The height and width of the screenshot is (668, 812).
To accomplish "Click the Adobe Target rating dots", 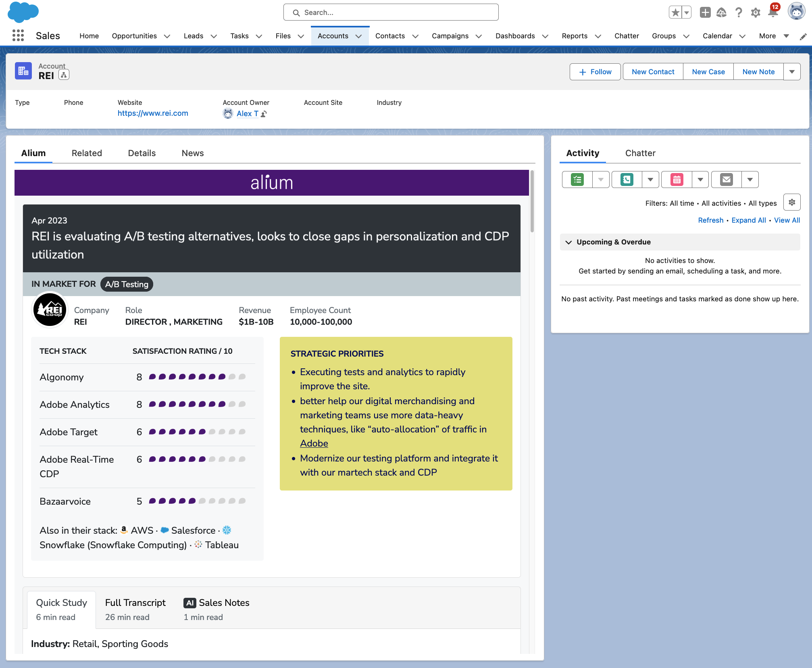I will [x=197, y=432].
